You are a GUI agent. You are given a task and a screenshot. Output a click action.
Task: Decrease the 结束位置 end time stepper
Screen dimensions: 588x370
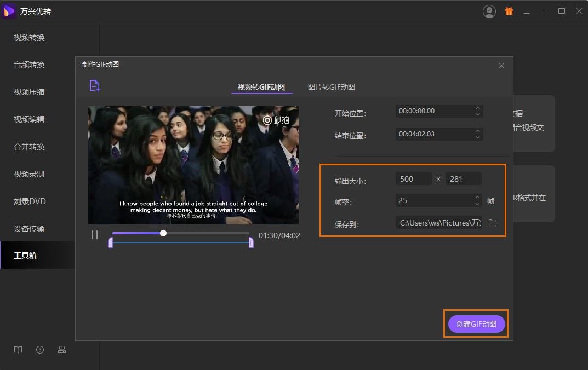[478, 137]
